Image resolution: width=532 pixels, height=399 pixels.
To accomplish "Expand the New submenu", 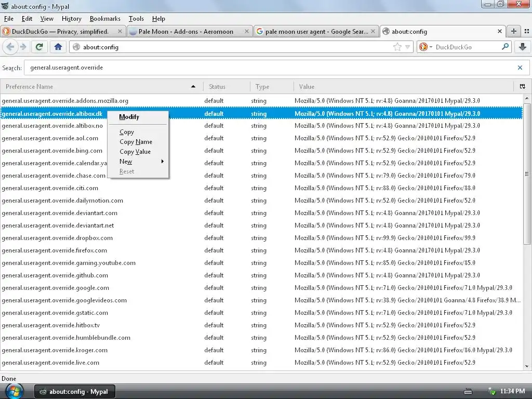I will (138, 161).
